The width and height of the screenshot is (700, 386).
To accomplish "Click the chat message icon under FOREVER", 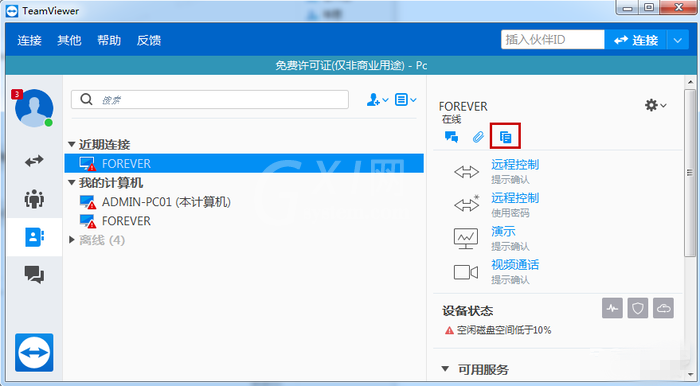I will (451, 137).
